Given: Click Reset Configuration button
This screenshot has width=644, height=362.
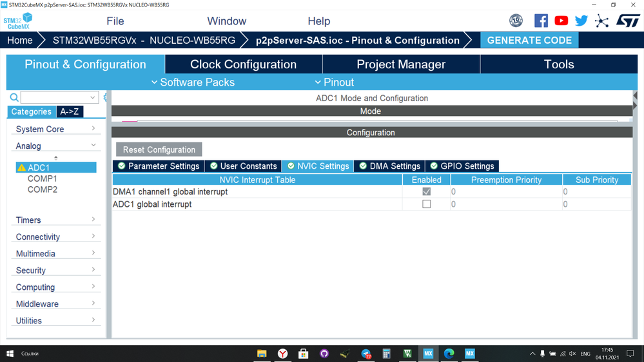Looking at the screenshot, I should point(159,149).
